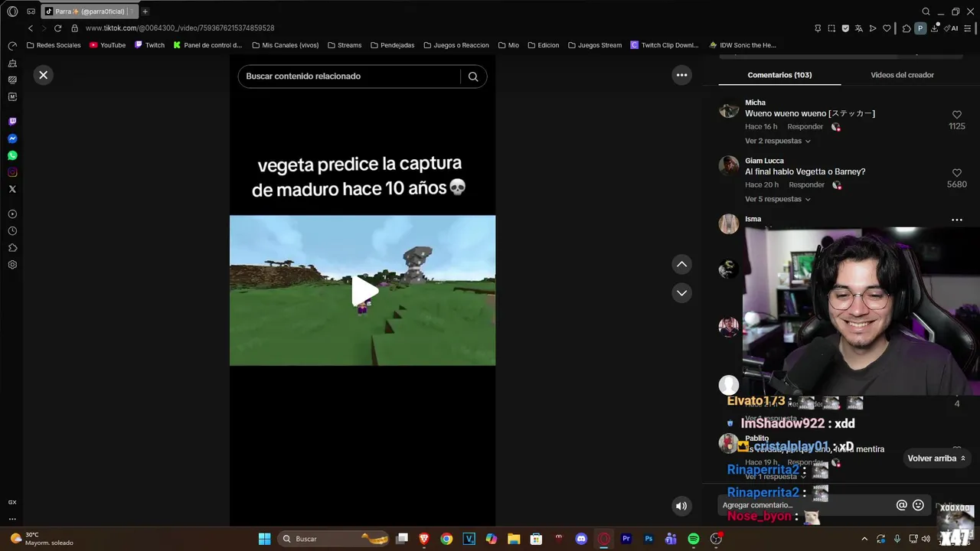Open Mis Canales (vivos) bookmark folder

coord(285,45)
